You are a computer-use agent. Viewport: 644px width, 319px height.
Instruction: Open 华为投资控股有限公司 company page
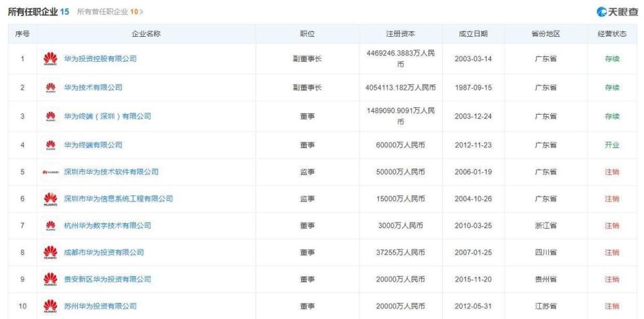coord(100,59)
